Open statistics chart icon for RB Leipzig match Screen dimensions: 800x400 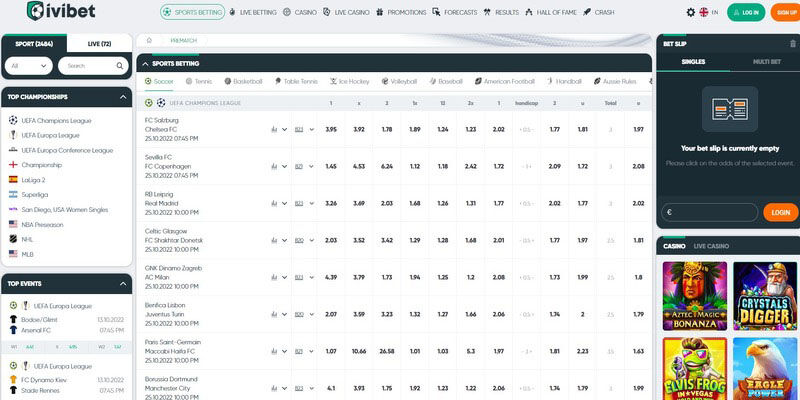click(x=274, y=203)
